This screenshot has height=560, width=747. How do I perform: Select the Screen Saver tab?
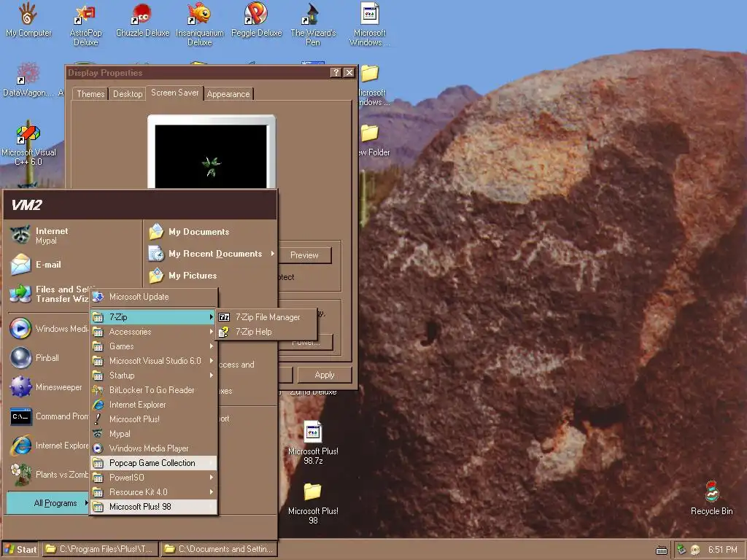coord(175,93)
